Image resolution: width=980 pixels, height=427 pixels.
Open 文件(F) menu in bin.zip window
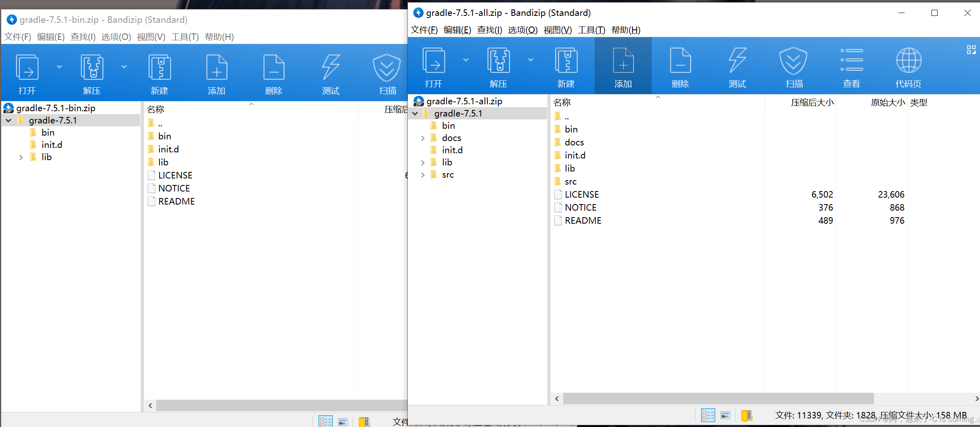(x=18, y=37)
